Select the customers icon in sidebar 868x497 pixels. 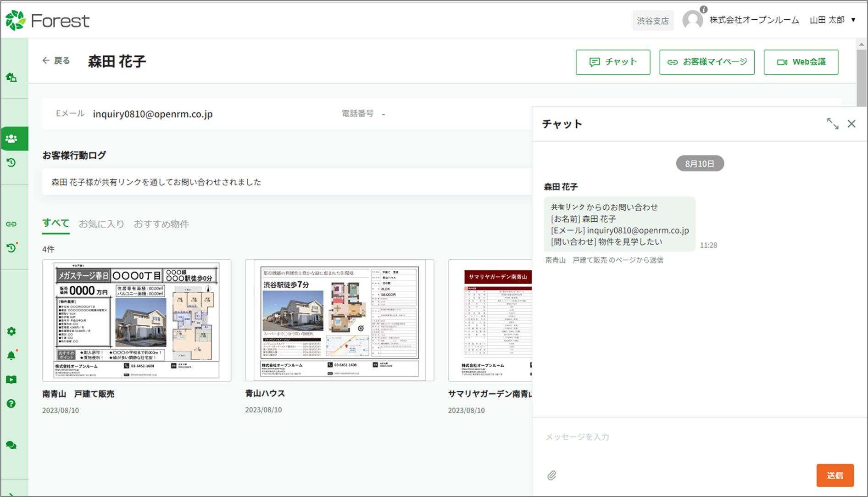click(12, 139)
